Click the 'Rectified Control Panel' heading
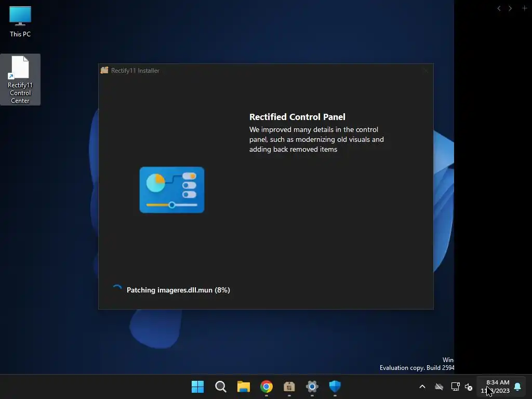This screenshot has width=532, height=399. [x=297, y=117]
